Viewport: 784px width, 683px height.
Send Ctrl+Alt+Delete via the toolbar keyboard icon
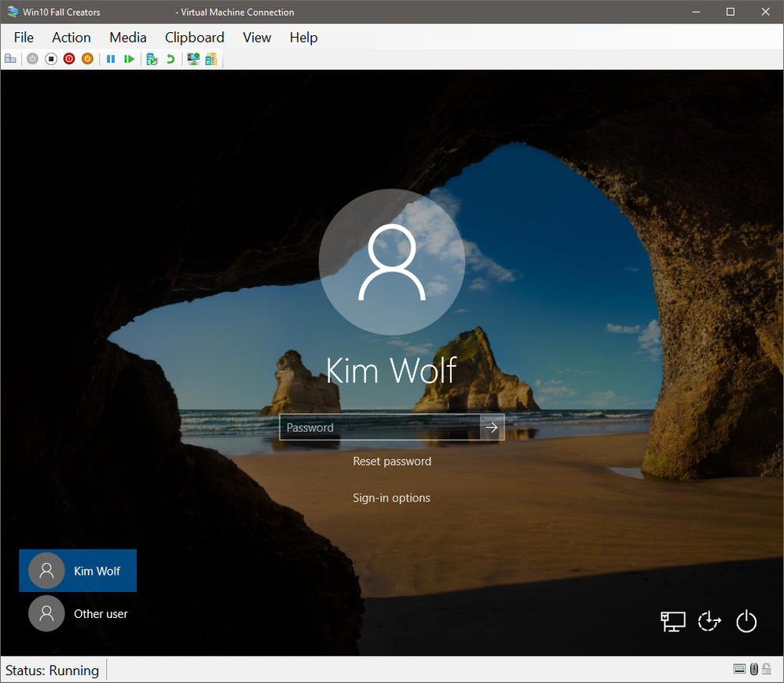point(10,59)
